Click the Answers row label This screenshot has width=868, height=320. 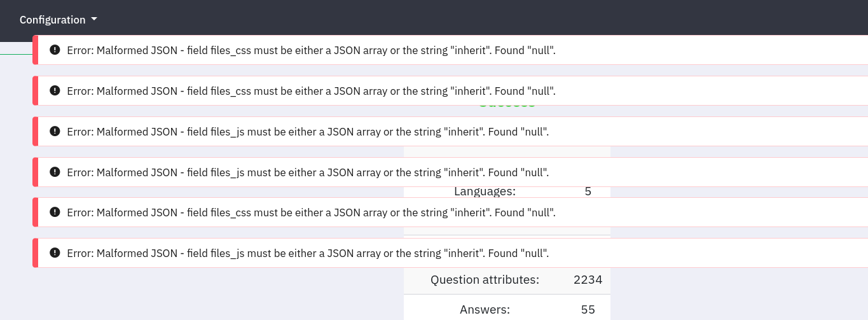(485, 310)
